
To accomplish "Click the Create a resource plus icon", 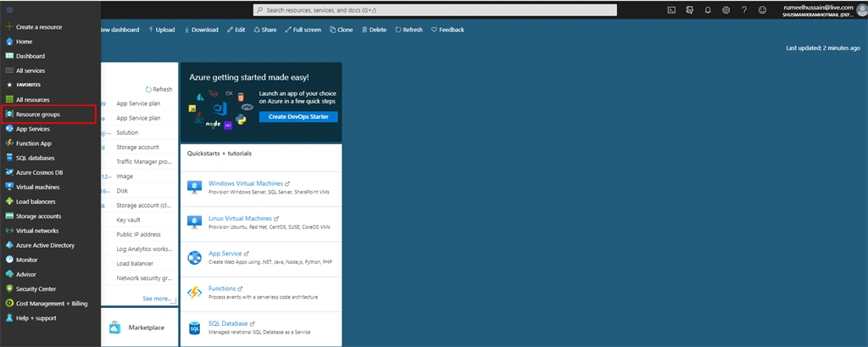I will click(8, 26).
